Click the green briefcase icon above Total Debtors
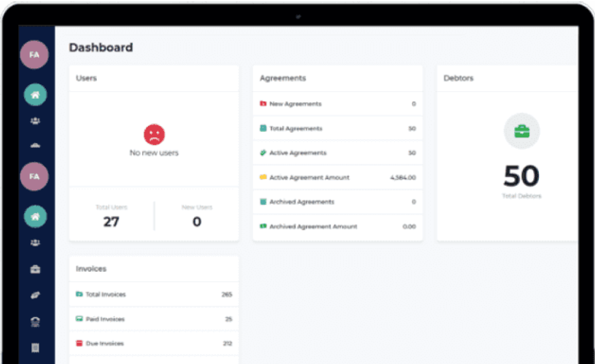The width and height of the screenshot is (595, 364). click(x=522, y=131)
